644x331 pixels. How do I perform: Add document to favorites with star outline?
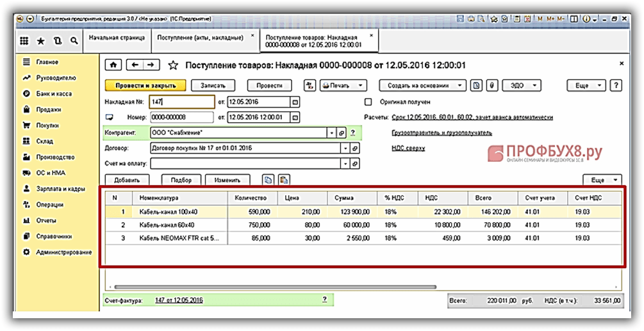pos(173,65)
